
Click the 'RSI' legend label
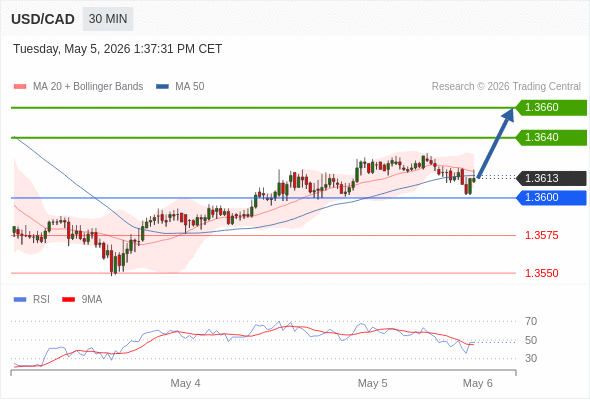(x=41, y=300)
